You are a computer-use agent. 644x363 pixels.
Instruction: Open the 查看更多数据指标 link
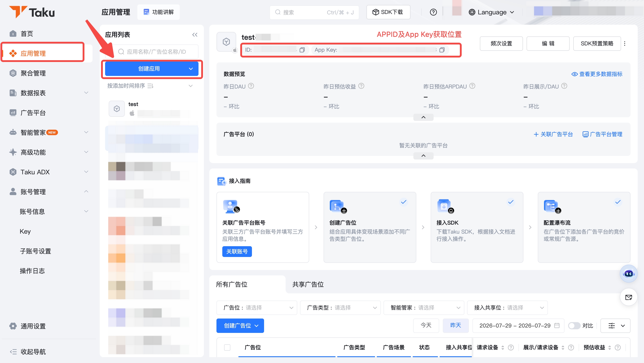(597, 74)
